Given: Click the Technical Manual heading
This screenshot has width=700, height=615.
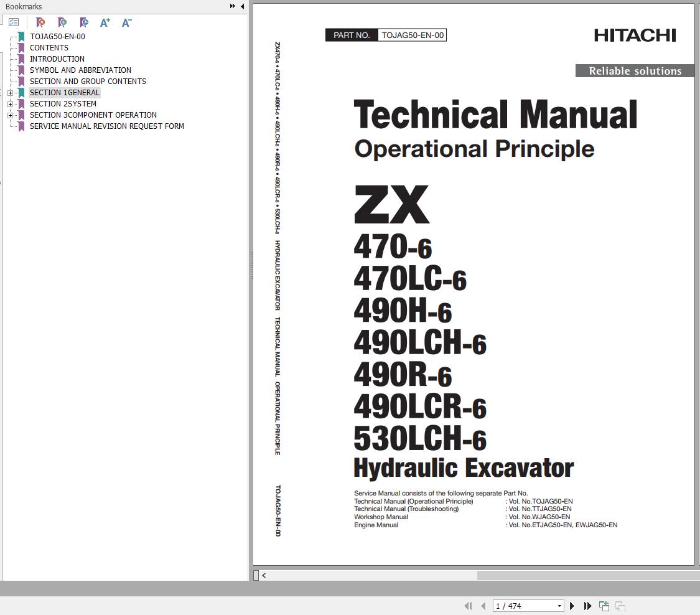Looking at the screenshot, I should (495, 115).
